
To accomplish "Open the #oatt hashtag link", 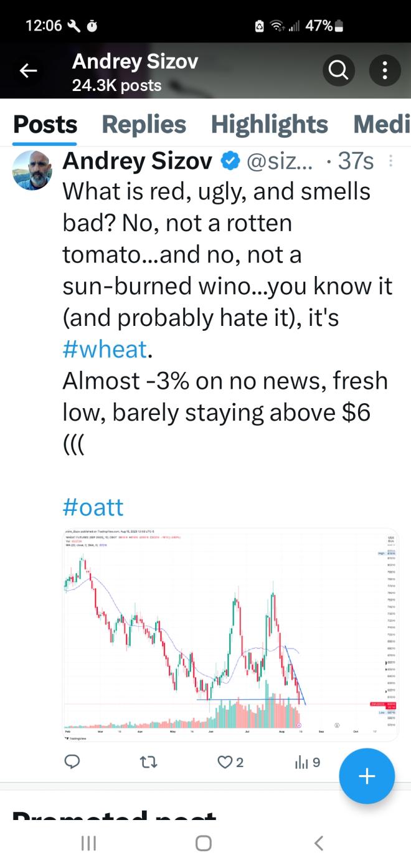I will (93, 507).
